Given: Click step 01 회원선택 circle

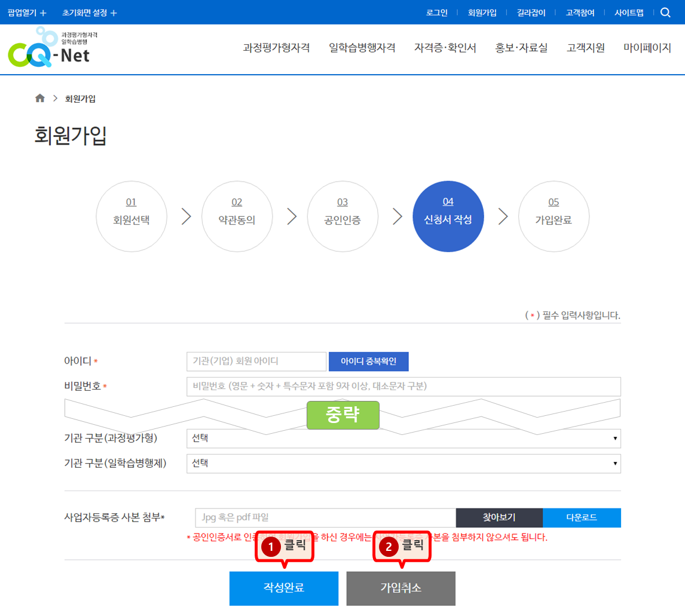Looking at the screenshot, I should point(132,216).
